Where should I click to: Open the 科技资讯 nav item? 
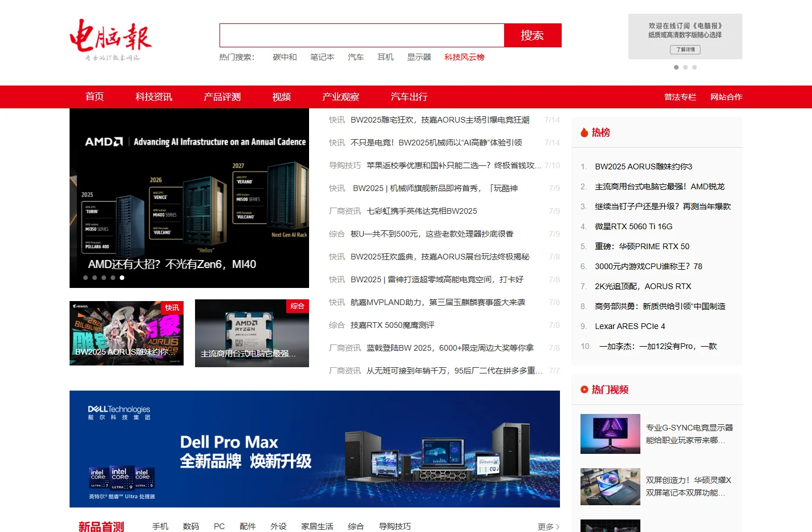click(154, 97)
